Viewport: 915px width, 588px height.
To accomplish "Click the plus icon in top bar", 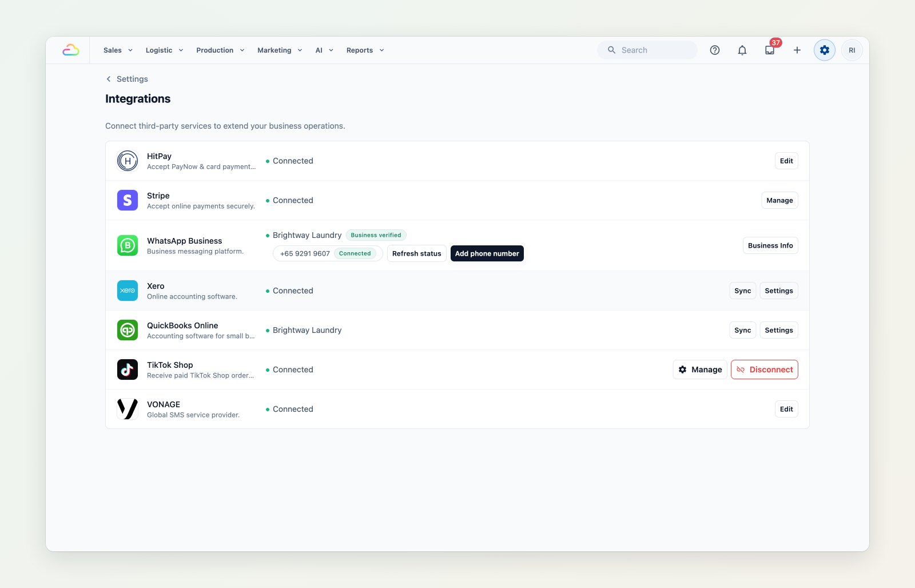I will click(x=797, y=50).
